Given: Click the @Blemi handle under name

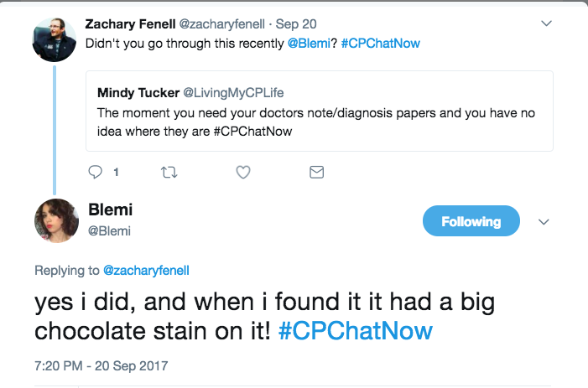Looking at the screenshot, I should 109,230.
